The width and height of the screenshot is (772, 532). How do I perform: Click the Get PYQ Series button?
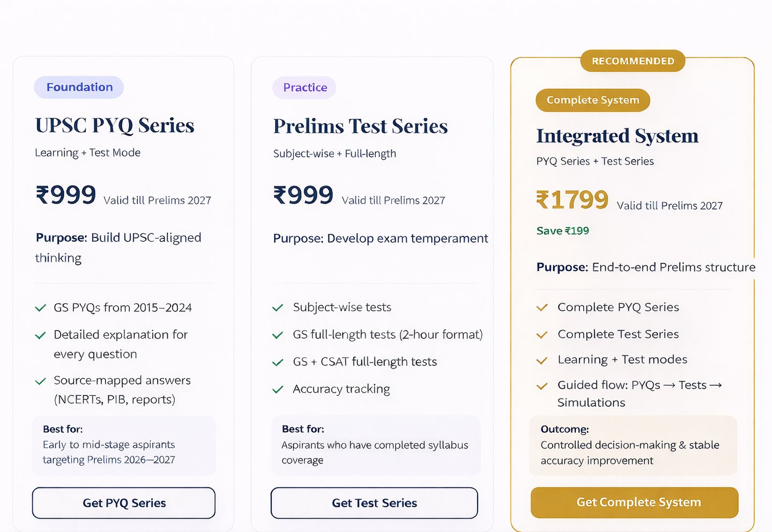click(124, 503)
